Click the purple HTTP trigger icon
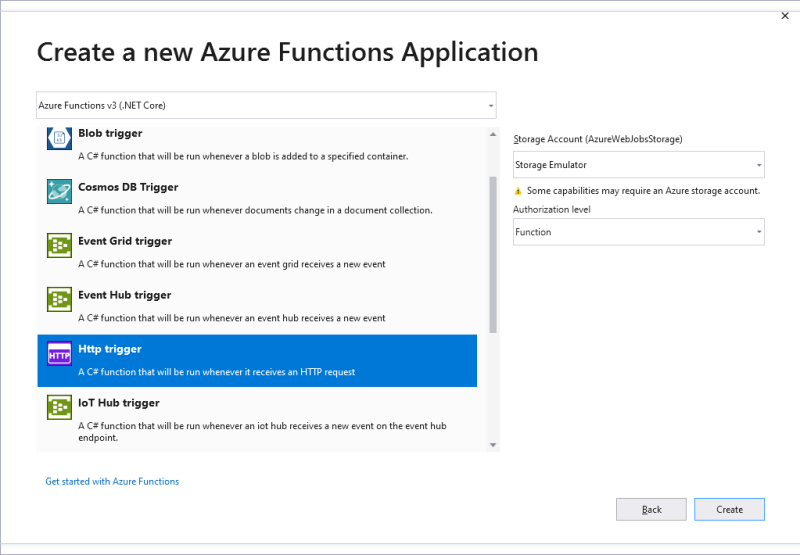Screen dimensions: 800x555 tap(59, 354)
